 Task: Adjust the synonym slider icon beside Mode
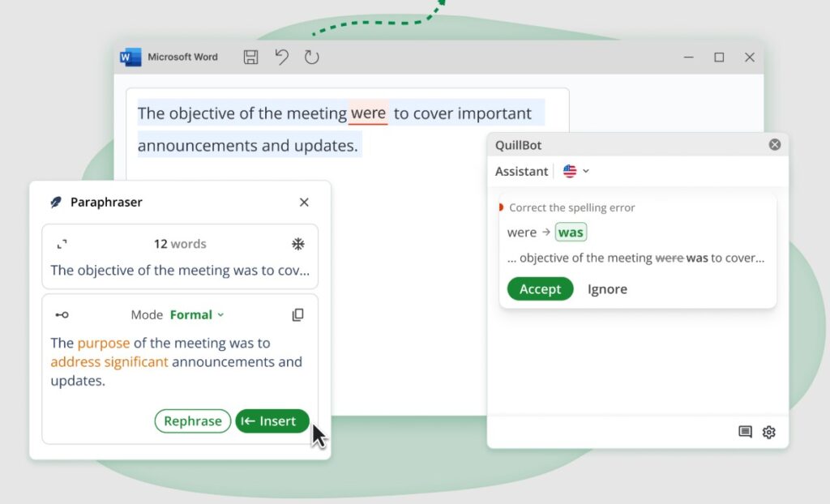62,315
